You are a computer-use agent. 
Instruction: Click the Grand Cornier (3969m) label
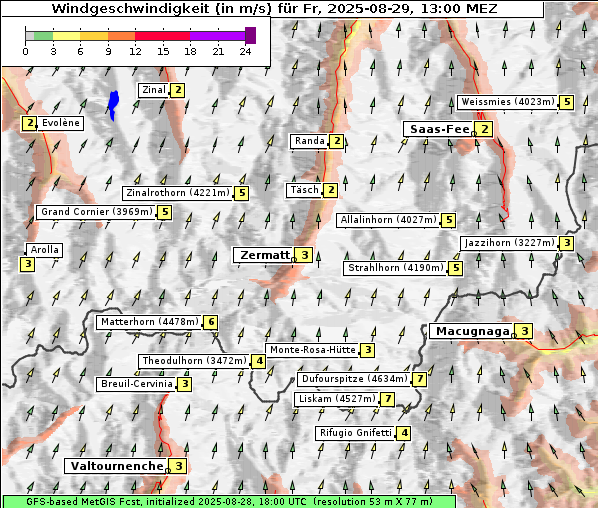pyautogui.click(x=96, y=212)
